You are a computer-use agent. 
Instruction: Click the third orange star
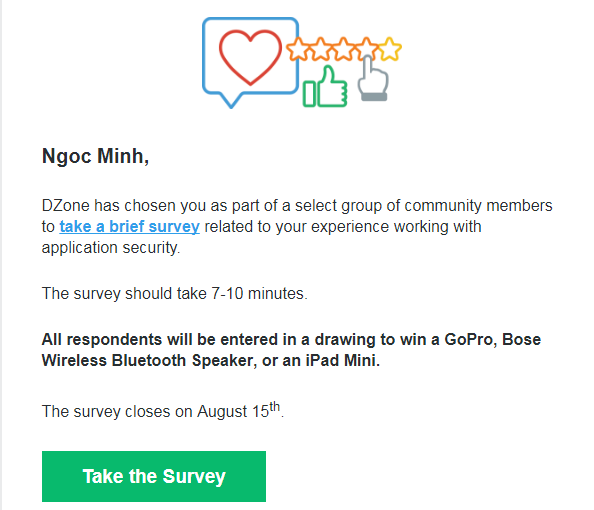click(x=343, y=49)
